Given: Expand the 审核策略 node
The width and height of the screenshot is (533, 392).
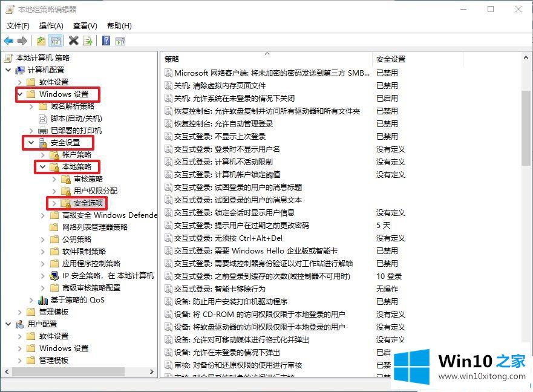Looking at the screenshot, I should point(54,179).
